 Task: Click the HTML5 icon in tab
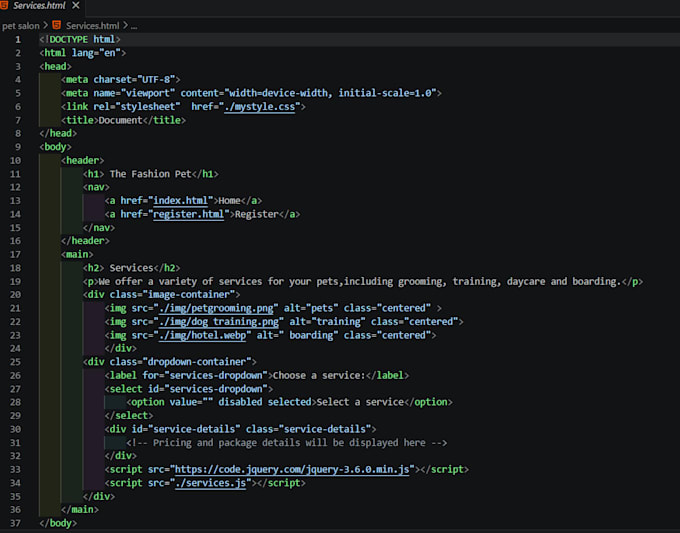pyautogui.click(x=4, y=5)
